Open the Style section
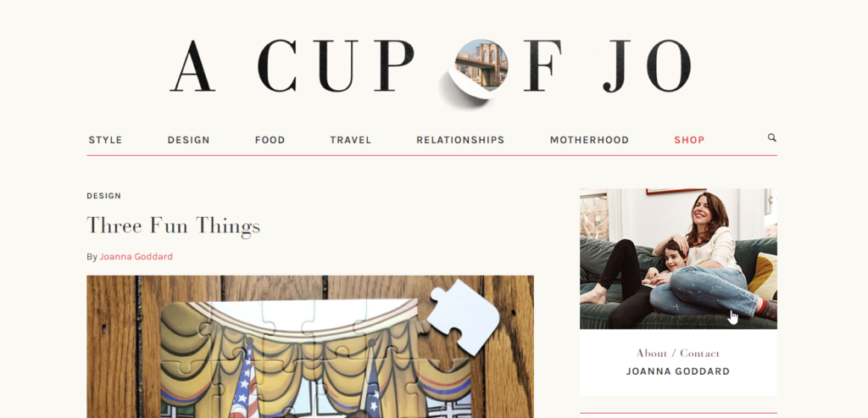This screenshot has width=868, height=418. coord(105,140)
